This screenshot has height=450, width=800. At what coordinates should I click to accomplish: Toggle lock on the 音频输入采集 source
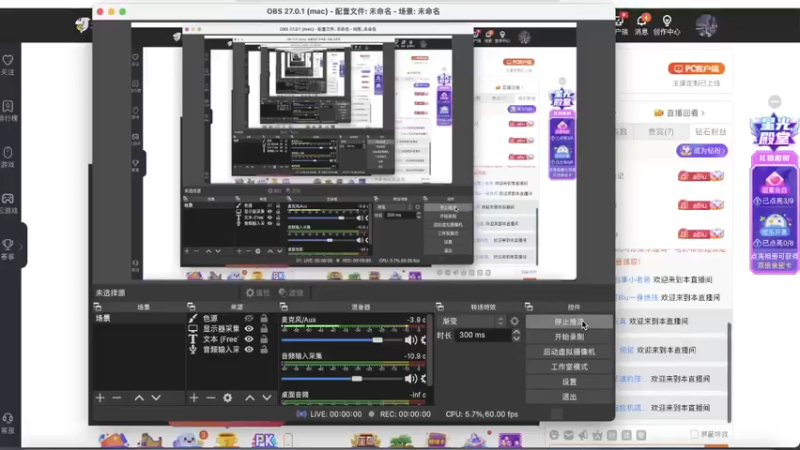click(264, 349)
